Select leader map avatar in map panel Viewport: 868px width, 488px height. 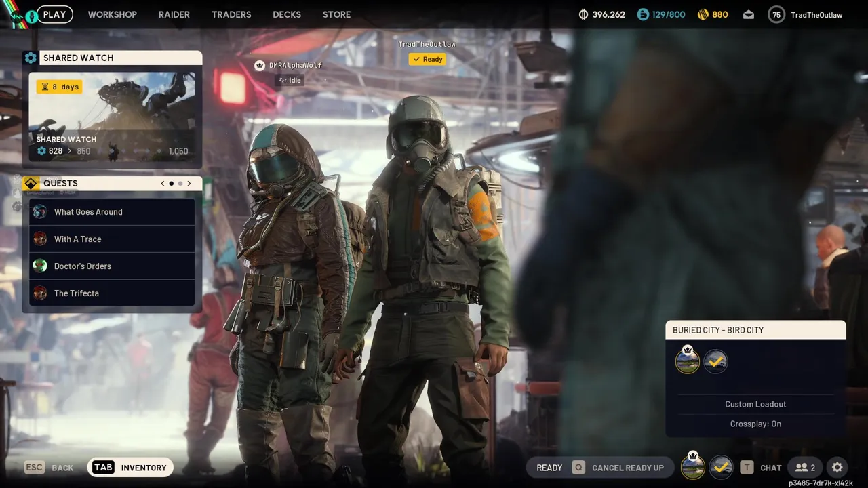[x=688, y=361]
